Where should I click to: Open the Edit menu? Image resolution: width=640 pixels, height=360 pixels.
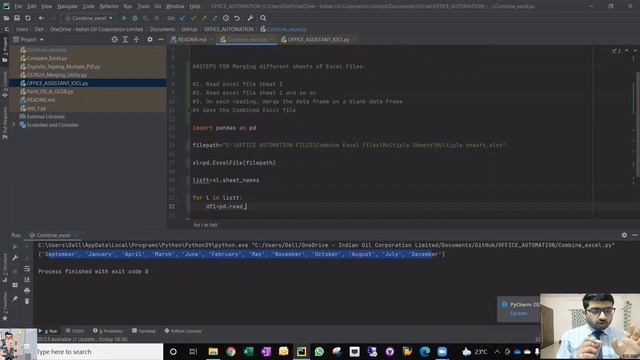[x=32, y=6]
